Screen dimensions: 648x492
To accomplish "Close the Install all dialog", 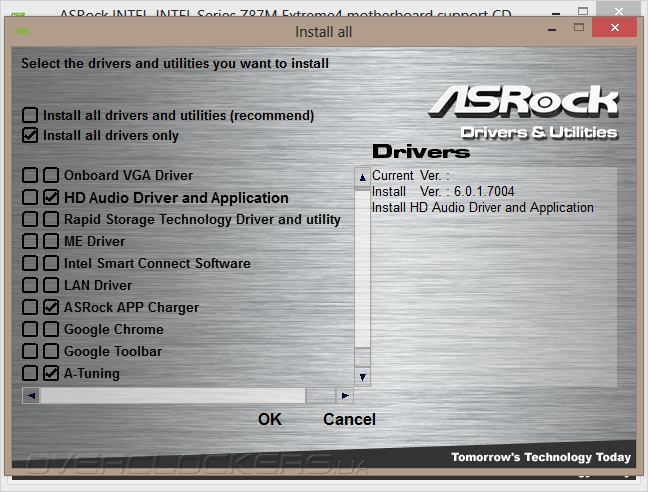I will click(615, 27).
